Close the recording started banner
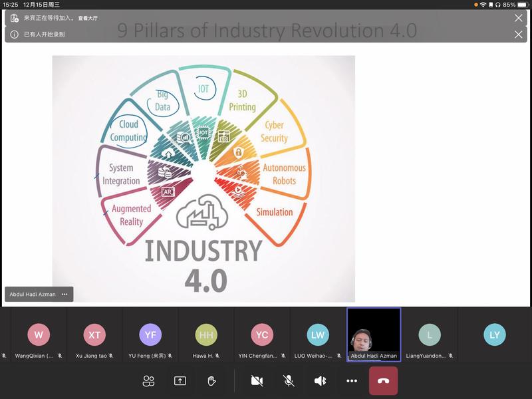Image resolution: width=532 pixels, height=399 pixels. [518, 35]
